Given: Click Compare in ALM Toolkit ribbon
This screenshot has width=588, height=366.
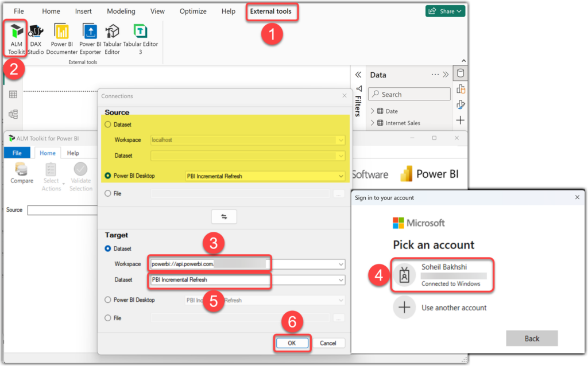Looking at the screenshot, I should pyautogui.click(x=22, y=173).
